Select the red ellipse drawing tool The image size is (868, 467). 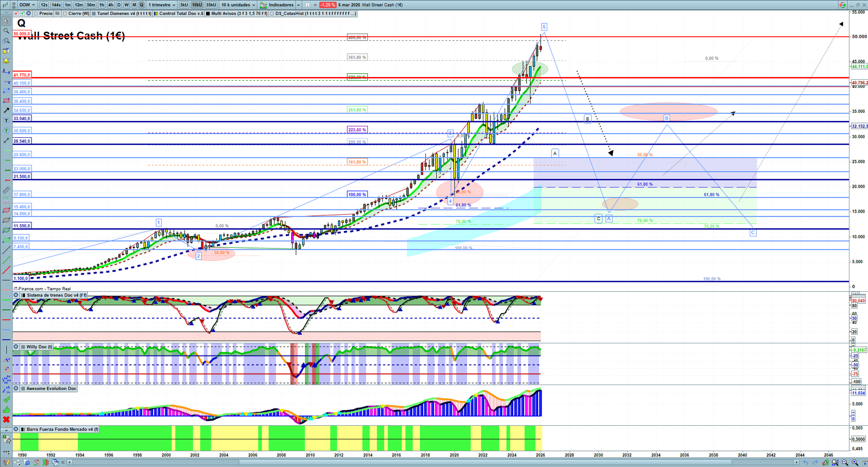(6, 210)
